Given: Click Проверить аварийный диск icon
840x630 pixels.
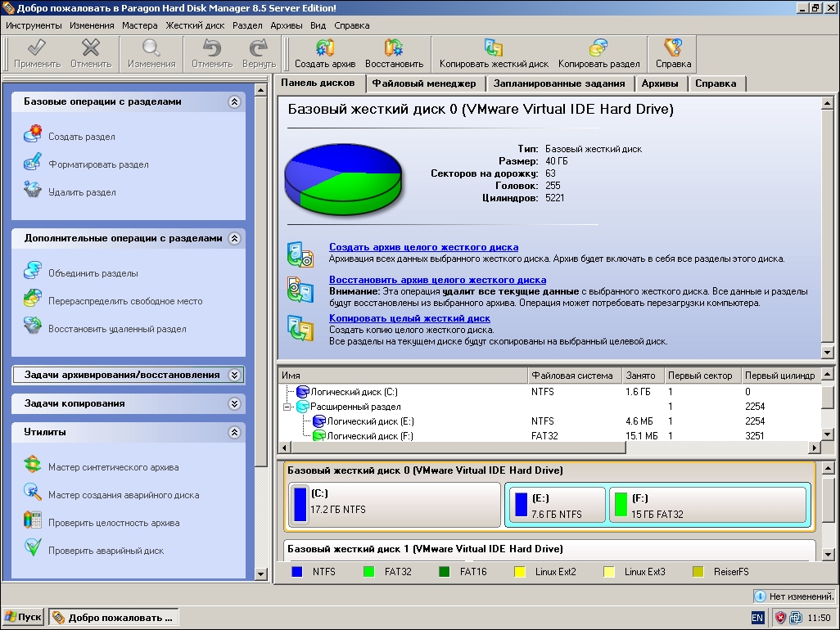Looking at the screenshot, I should point(33,548).
